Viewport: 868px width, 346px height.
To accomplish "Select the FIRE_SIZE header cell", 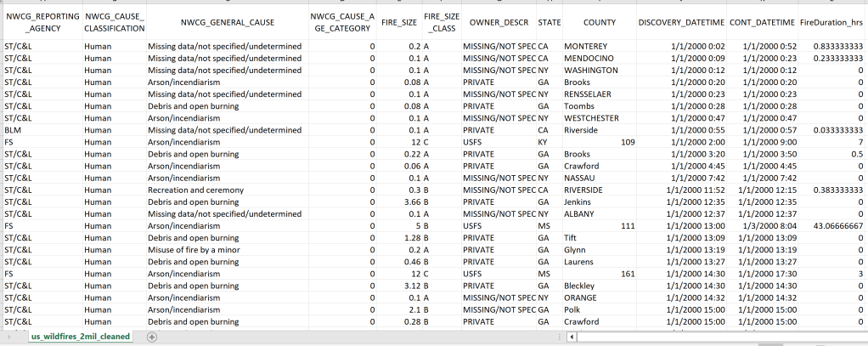I will tap(399, 21).
